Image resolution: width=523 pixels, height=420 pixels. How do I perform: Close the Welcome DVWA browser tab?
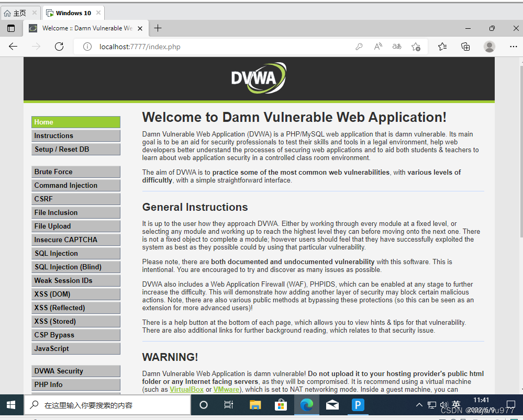(x=140, y=28)
